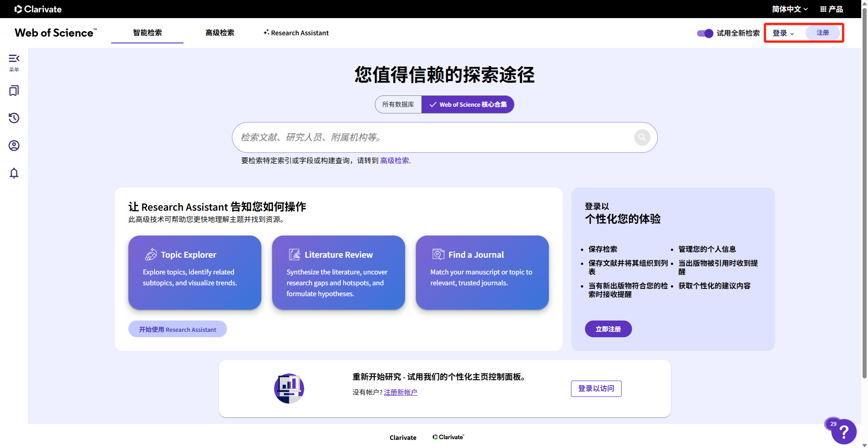This screenshot has width=868, height=448.
Task: Click inside the literature search input field
Action: point(429,137)
